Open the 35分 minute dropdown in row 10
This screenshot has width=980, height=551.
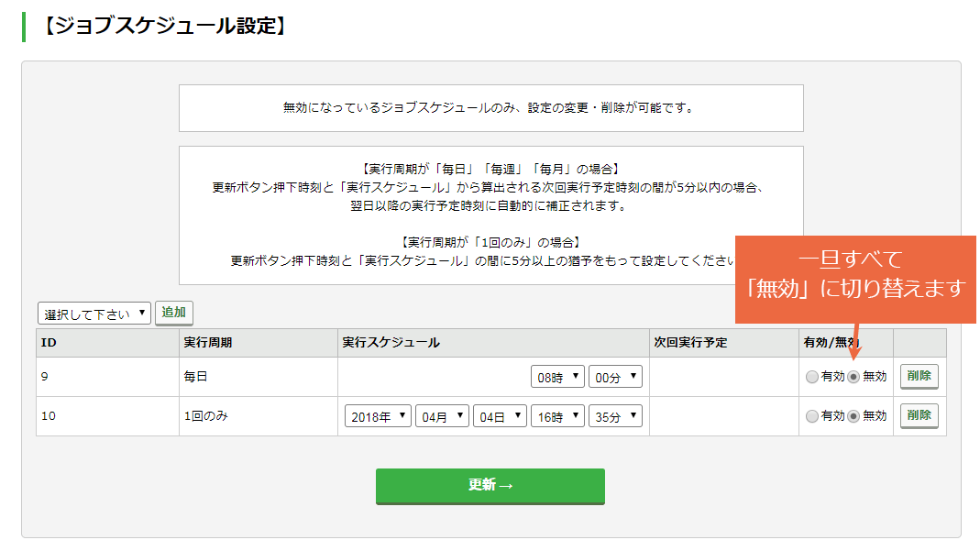click(615, 416)
